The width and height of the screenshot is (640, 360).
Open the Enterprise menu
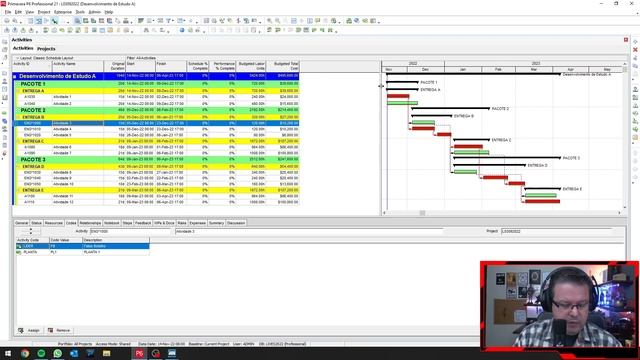pos(63,12)
